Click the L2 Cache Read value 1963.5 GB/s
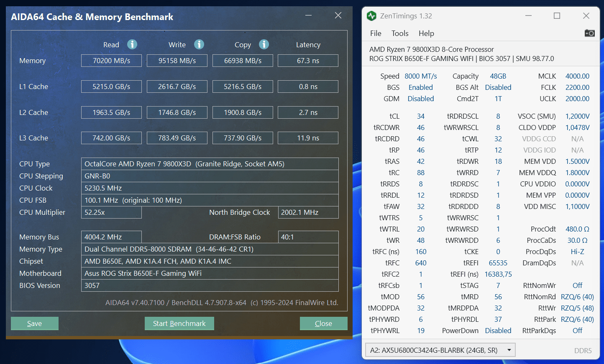The height and width of the screenshot is (364, 604). point(111,112)
